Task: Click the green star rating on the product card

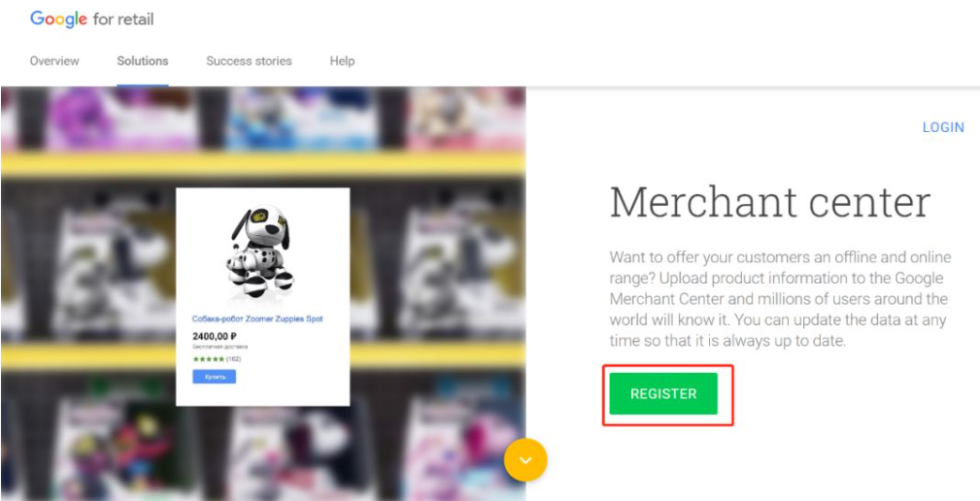Action: 208,359
